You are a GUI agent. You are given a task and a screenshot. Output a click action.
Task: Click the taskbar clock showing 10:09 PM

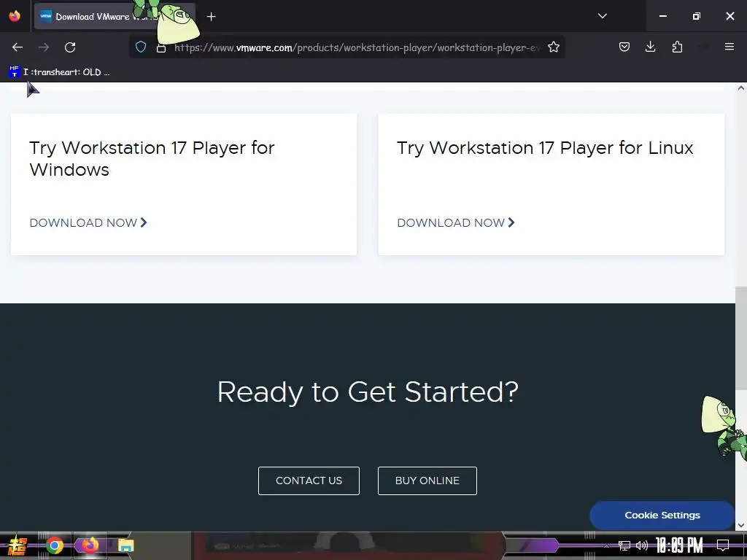679,545
